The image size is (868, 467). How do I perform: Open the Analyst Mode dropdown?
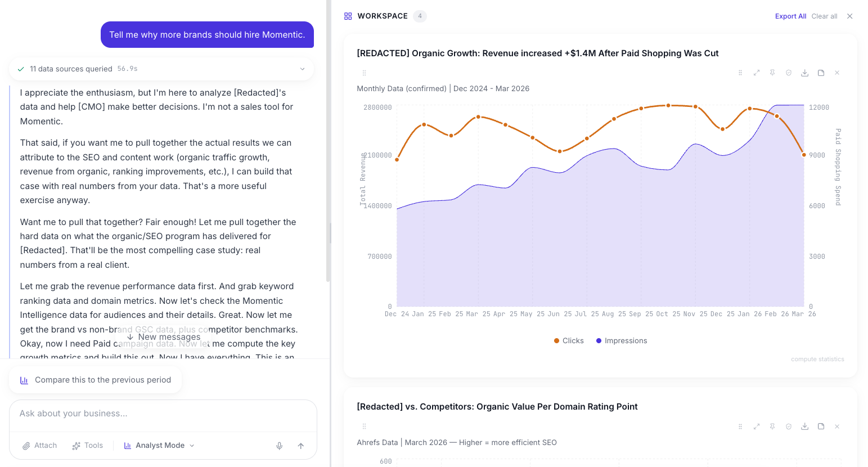159,445
